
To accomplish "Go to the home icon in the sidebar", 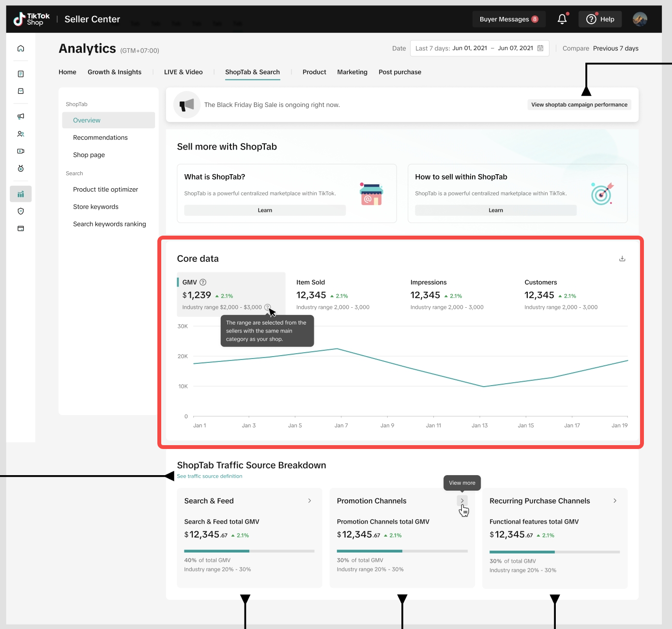I will coord(21,48).
